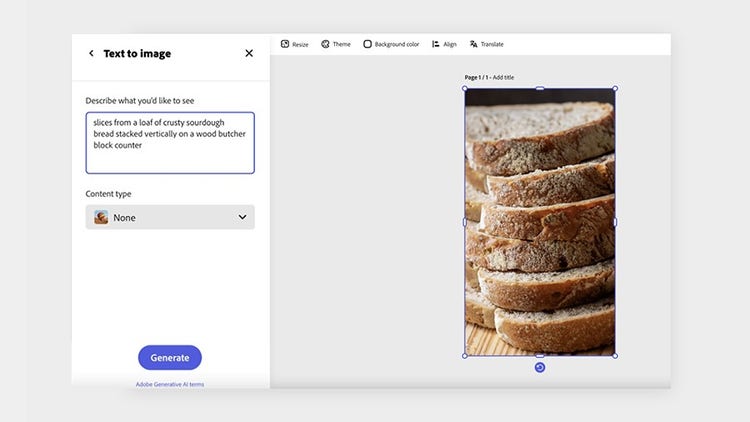
Task: Close the Text to image panel
Action: (249, 53)
